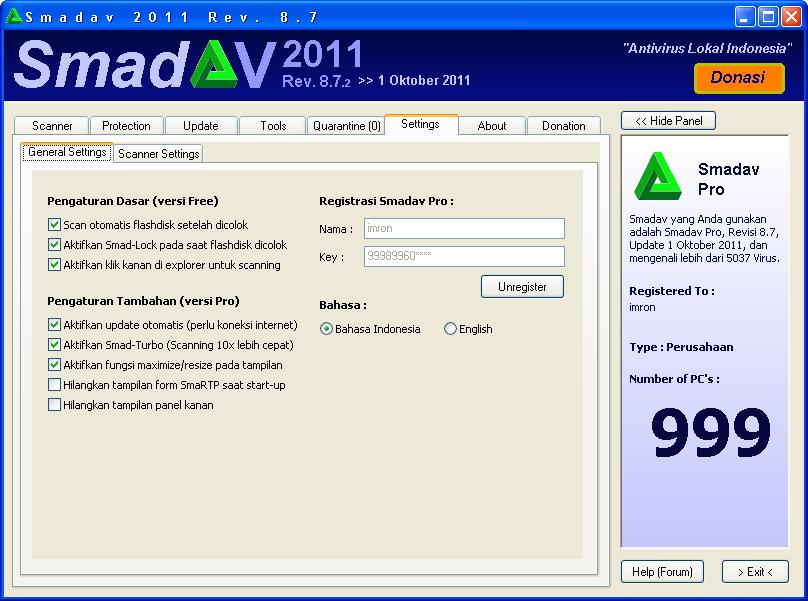Viewport: 808px width, 601px height.
Task: Open the Quarantine (0) tab
Action: click(347, 126)
